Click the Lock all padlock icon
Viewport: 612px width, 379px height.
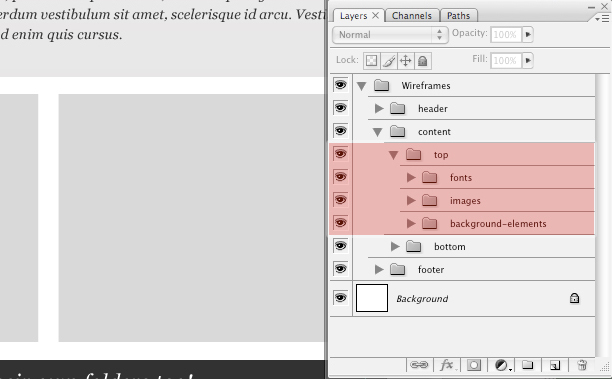point(423,61)
